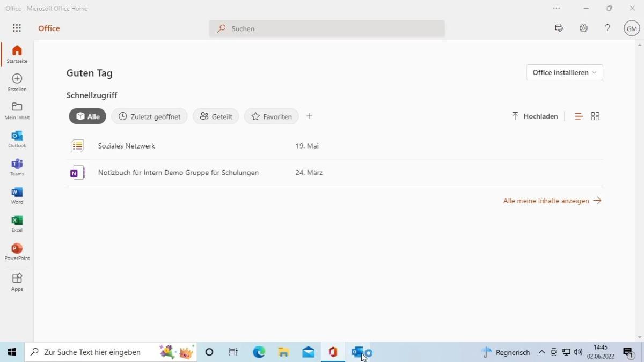The height and width of the screenshot is (362, 644).
Task: Open the GM account menu
Action: coord(632,28)
